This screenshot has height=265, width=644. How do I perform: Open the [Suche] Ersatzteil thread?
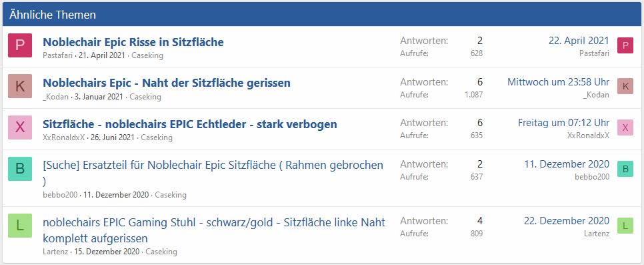click(213, 173)
